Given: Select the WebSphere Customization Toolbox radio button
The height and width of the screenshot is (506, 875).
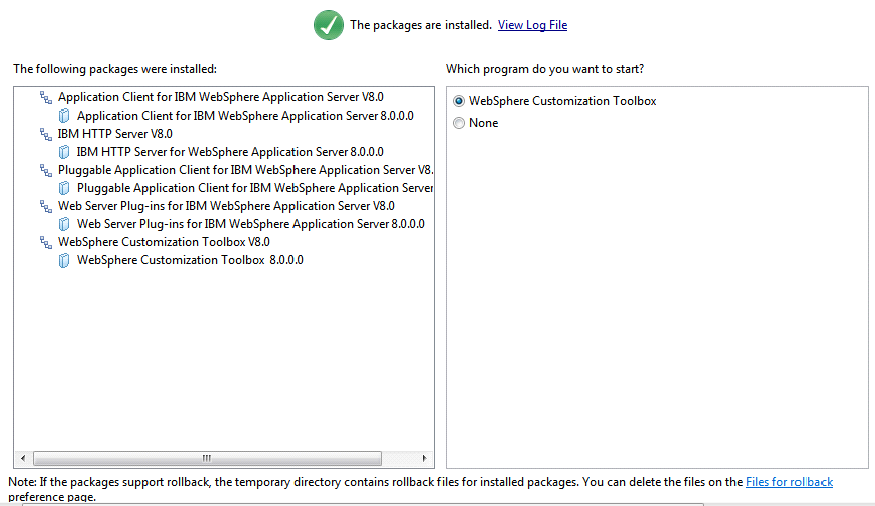Looking at the screenshot, I should (459, 101).
